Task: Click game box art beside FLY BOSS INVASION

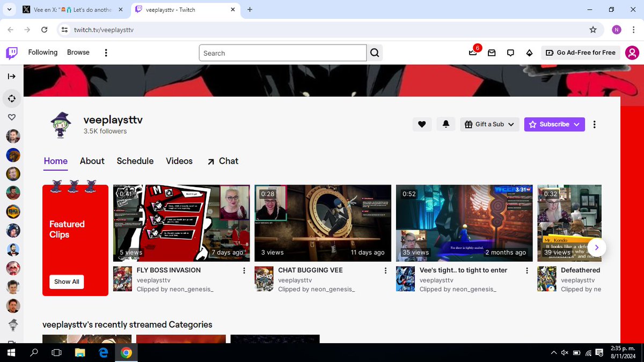Action: [x=122, y=279]
